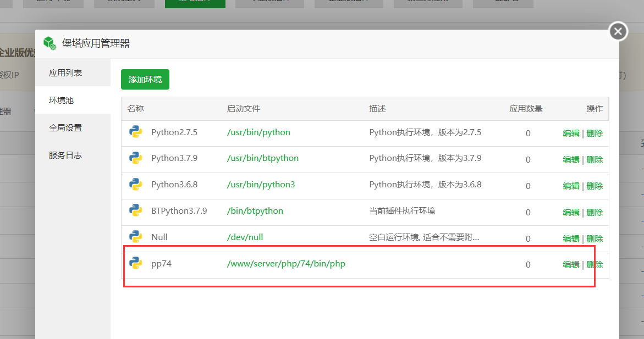Viewport: 644px width, 339px height.
Task: Delete the Python2.7.5 environment
Action: coord(595,133)
